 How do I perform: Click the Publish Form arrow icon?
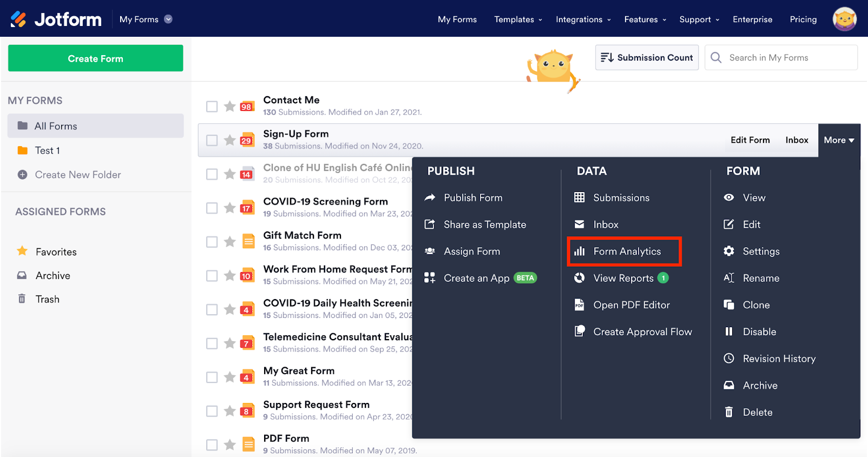click(430, 197)
